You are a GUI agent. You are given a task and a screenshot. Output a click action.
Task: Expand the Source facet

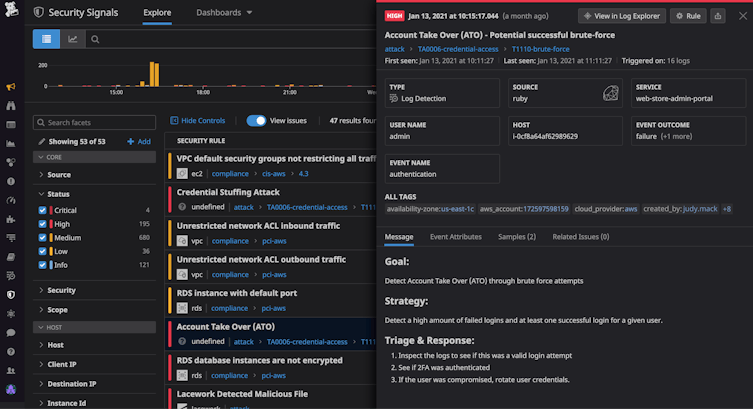pos(58,175)
